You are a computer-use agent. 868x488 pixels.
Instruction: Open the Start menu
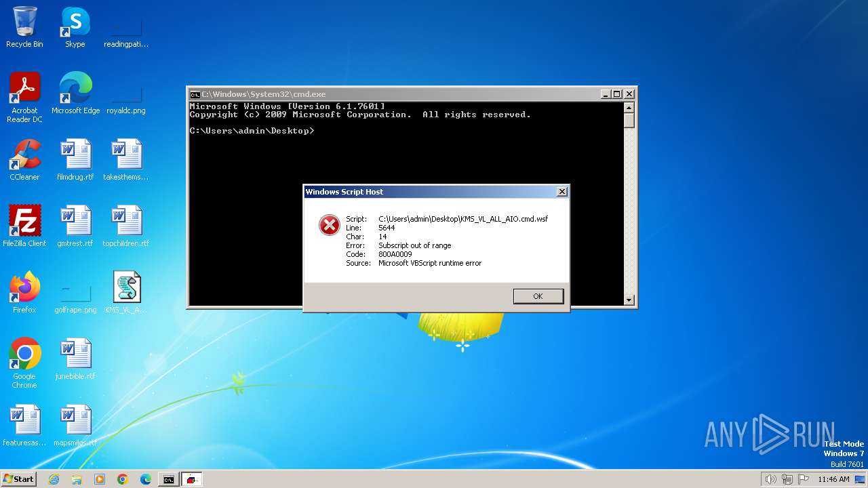[x=18, y=479]
